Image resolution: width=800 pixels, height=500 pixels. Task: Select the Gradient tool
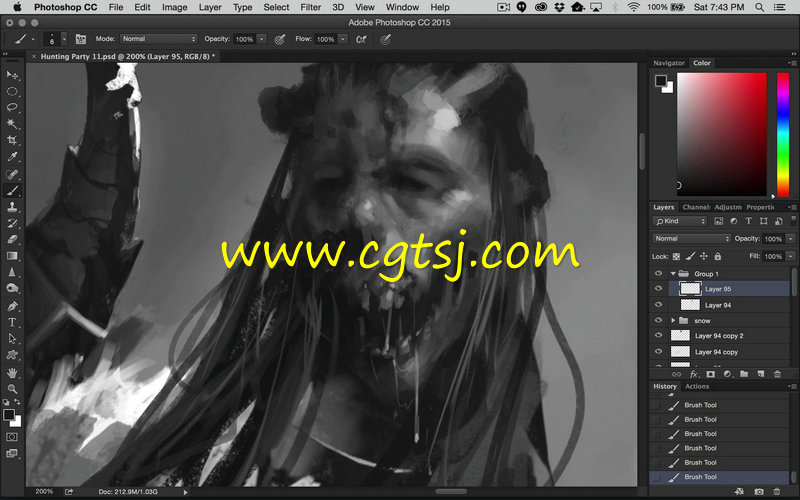(12, 256)
